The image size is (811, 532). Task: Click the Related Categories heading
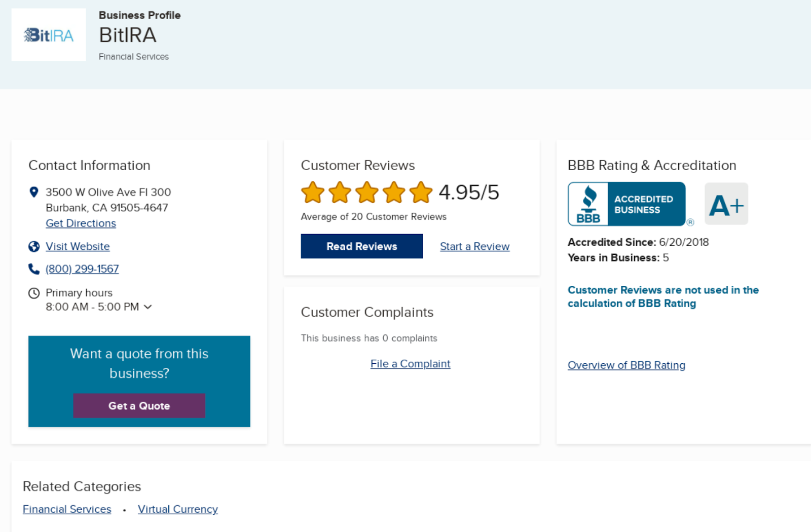coord(82,486)
